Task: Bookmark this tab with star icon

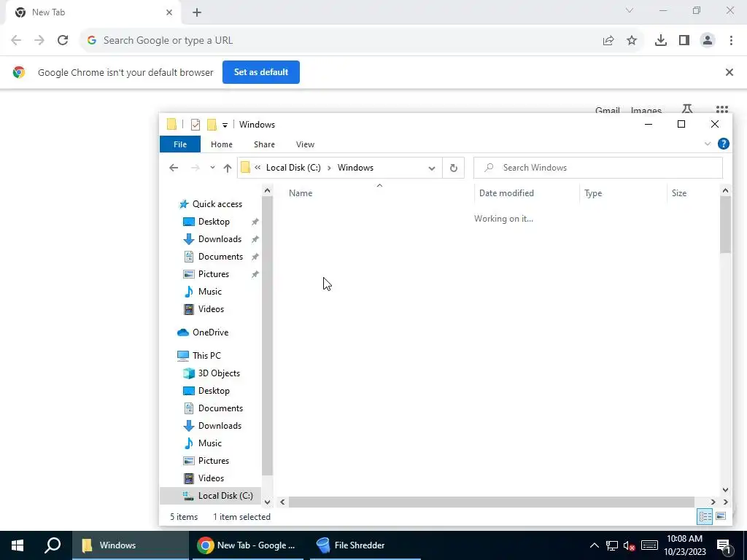Action: click(632, 41)
